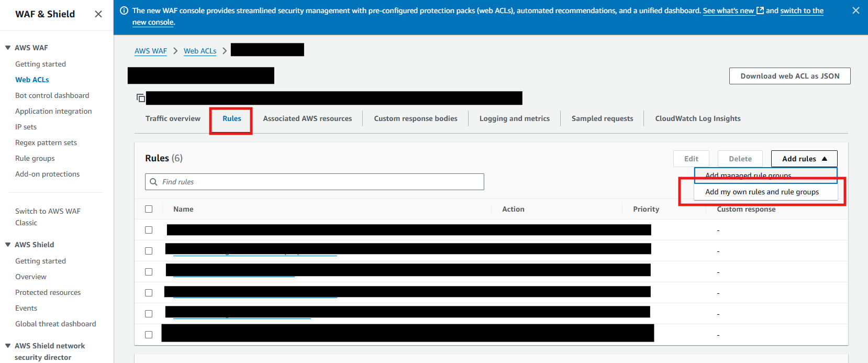The image size is (868, 363).
Task: Open Bot control dashboard in sidebar
Action: [52, 95]
